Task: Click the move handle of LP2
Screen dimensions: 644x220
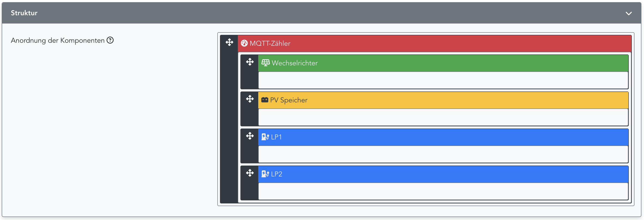Action: point(250,173)
